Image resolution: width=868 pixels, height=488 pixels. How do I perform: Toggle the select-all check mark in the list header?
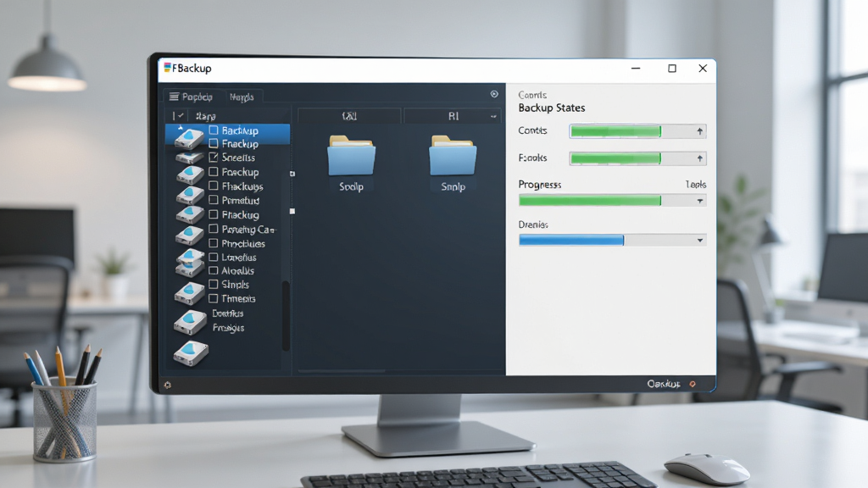[179, 115]
